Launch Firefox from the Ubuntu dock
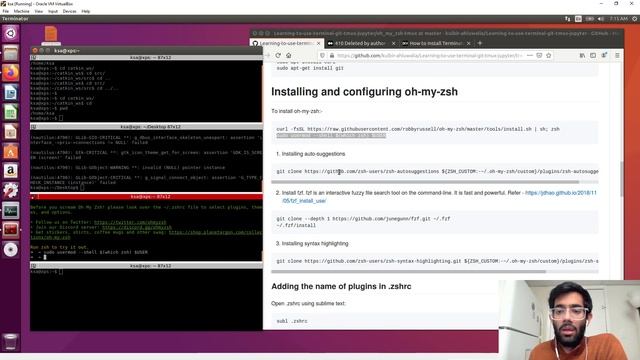This screenshot has height=360, width=640. (x=10, y=73)
